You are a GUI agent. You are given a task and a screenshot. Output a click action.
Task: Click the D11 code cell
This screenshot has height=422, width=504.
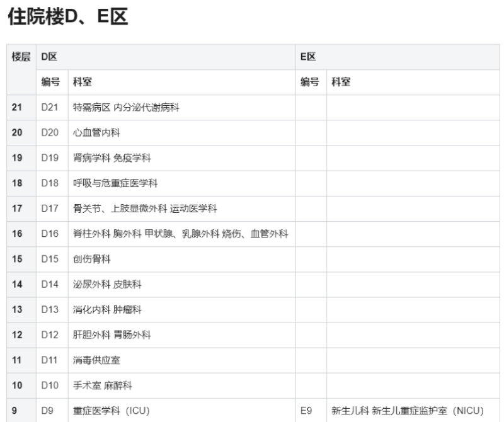pyautogui.click(x=52, y=360)
